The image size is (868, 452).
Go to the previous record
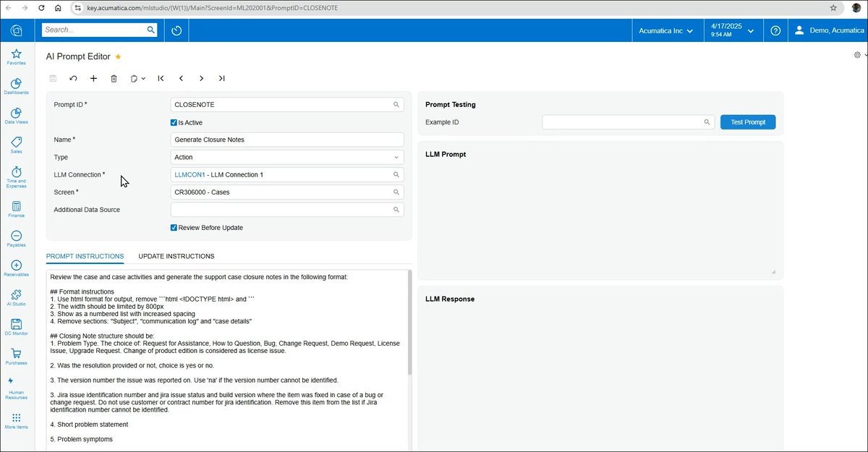pos(181,78)
